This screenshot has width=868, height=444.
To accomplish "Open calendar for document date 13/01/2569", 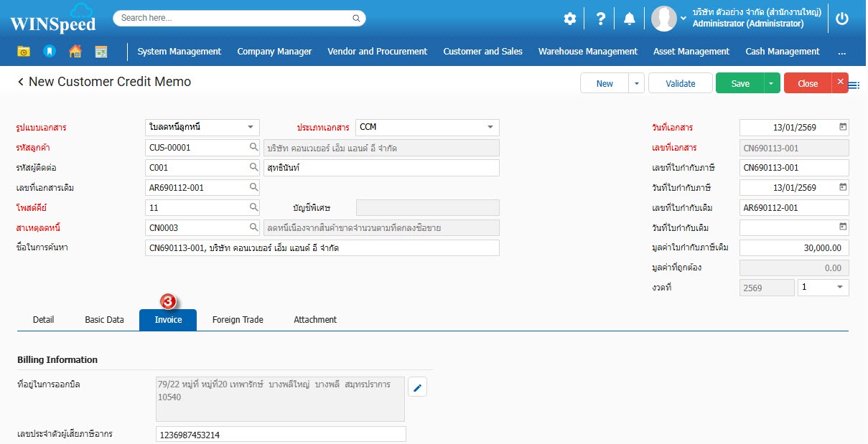I will (x=843, y=127).
